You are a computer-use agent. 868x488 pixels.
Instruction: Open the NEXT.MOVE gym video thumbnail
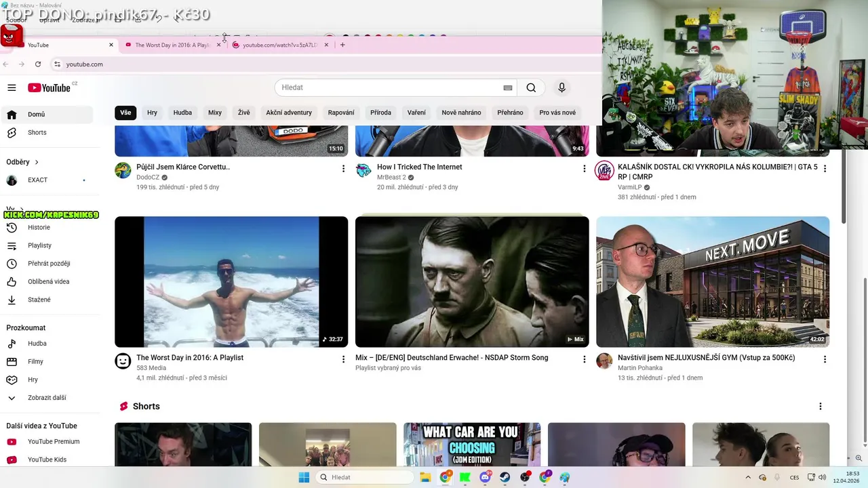[x=713, y=282]
